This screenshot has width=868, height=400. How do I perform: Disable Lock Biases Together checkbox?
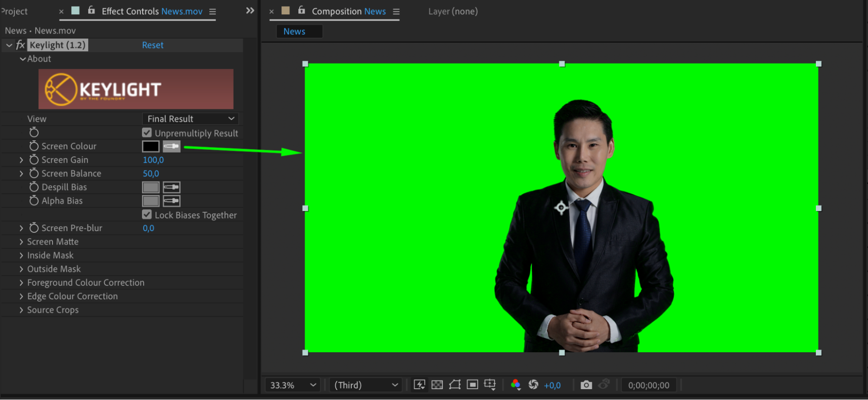tap(147, 215)
